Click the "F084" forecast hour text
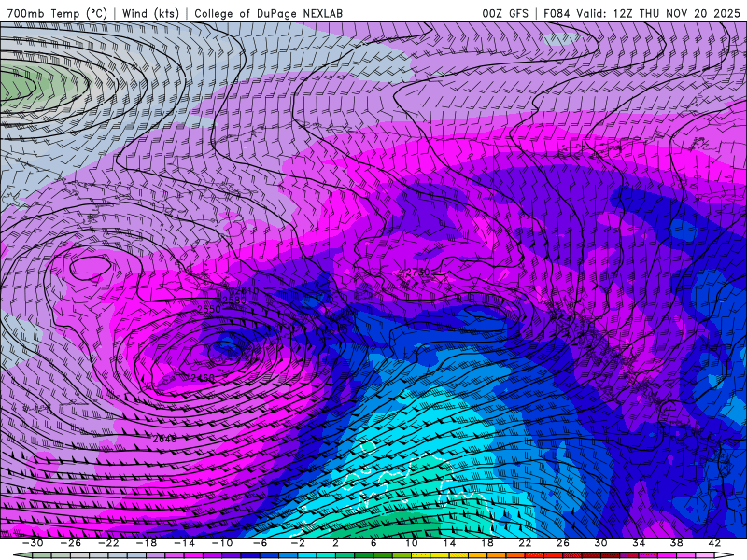The height and width of the screenshot is (560, 747). tap(557, 13)
